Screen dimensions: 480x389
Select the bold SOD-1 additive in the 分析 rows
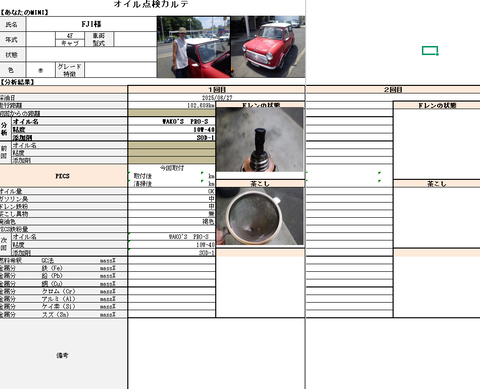coord(205,137)
